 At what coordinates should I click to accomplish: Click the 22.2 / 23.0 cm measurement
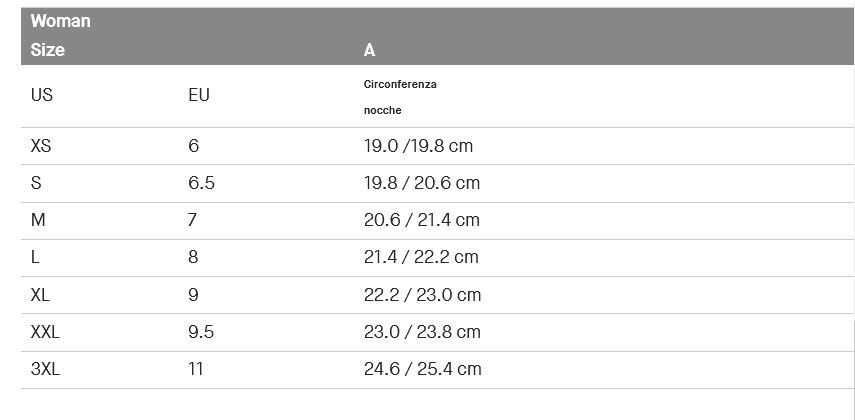[422, 295]
